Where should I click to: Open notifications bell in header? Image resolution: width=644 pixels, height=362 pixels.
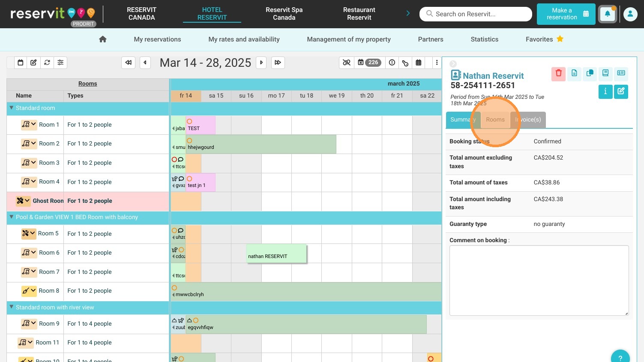(608, 14)
